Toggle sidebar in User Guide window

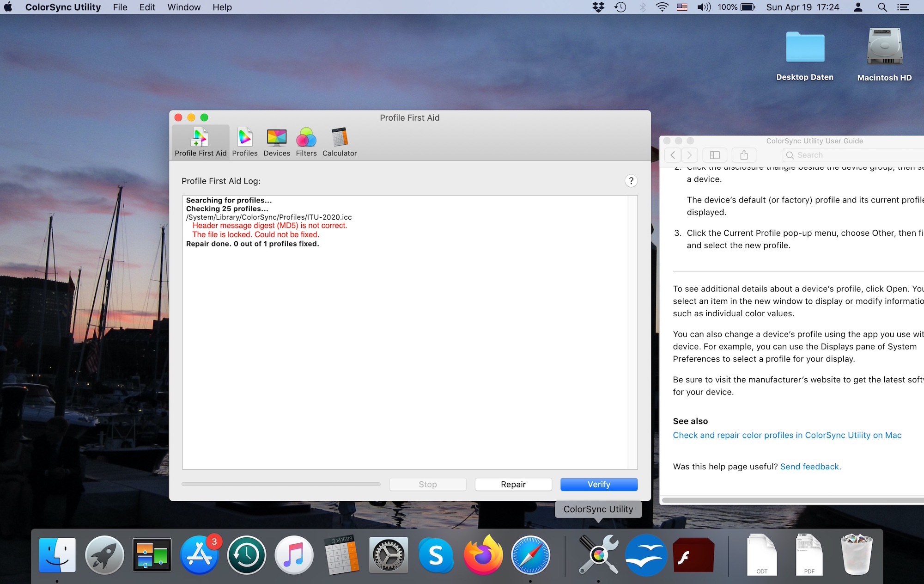tap(714, 155)
